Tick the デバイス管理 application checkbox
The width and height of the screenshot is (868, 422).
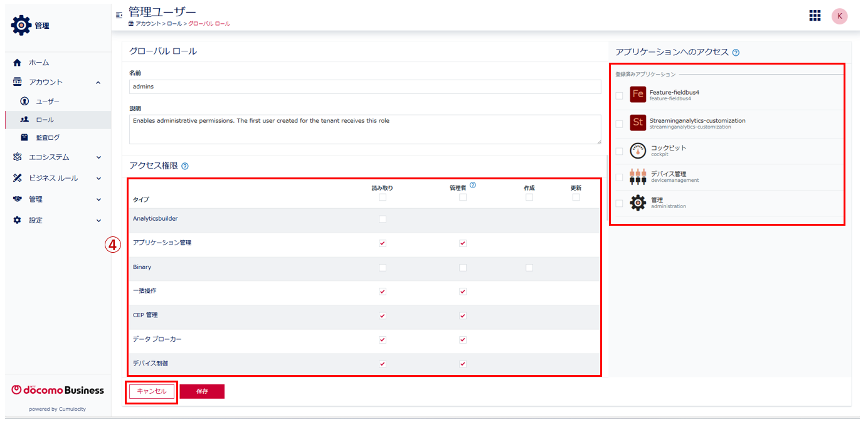(619, 177)
